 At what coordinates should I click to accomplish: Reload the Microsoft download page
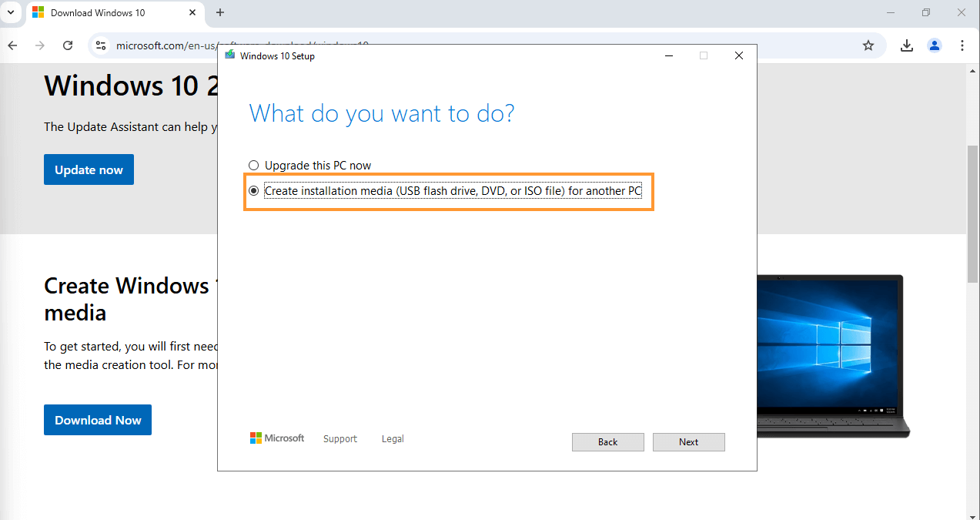(68, 45)
